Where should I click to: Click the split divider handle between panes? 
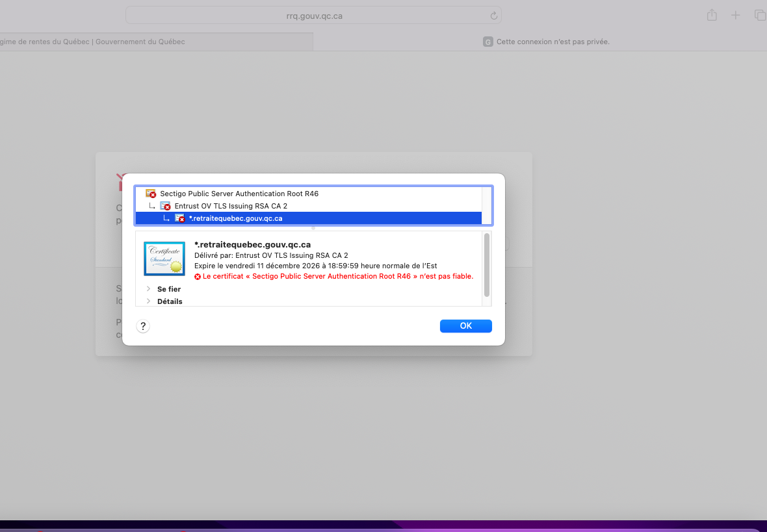click(x=313, y=228)
